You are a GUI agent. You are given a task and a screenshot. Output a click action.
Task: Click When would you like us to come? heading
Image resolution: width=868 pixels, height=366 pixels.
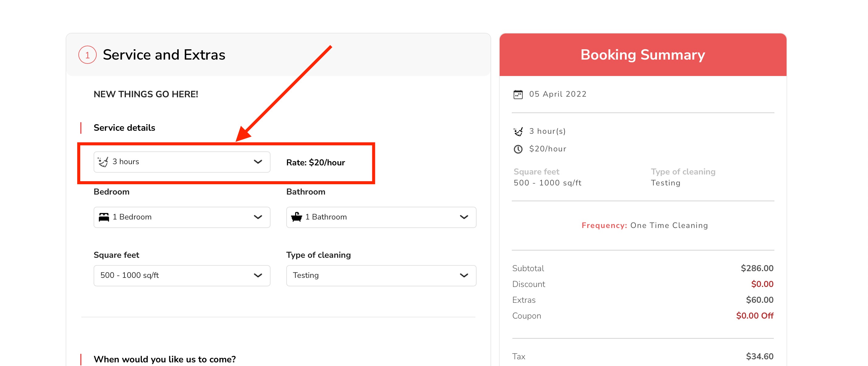[165, 359]
